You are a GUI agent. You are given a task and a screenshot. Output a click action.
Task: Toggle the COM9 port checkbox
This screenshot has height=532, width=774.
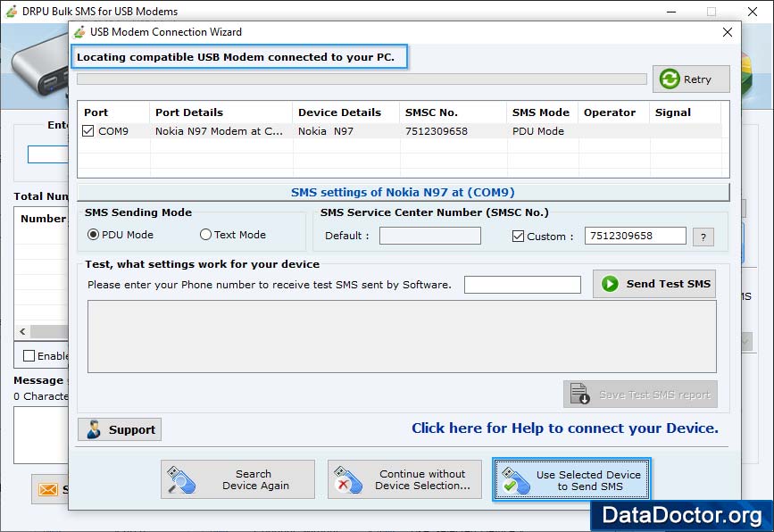[87, 131]
